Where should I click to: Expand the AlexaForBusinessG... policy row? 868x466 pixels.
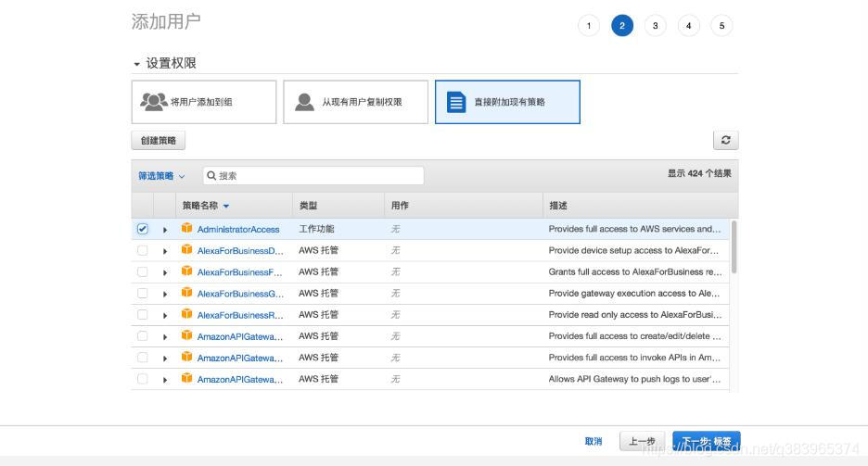[x=165, y=294]
